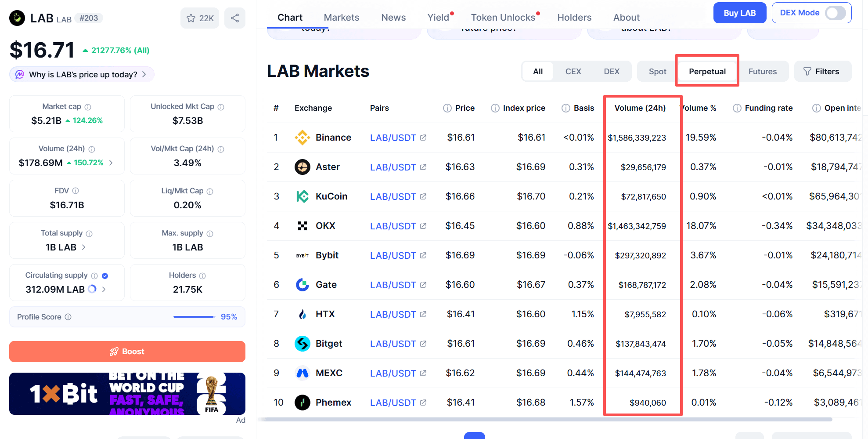Show Basis column info icon
The width and height of the screenshot is (868, 439).
coord(566,108)
